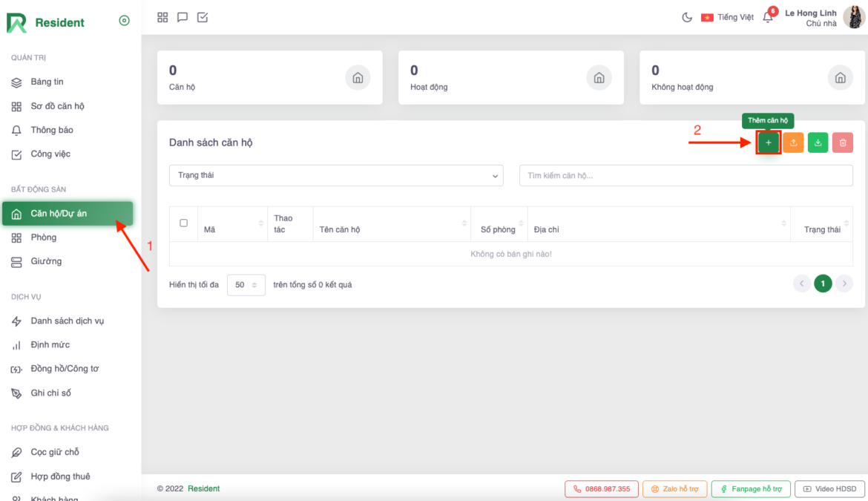
Task: Click the green add apartment plus button
Action: coord(768,143)
